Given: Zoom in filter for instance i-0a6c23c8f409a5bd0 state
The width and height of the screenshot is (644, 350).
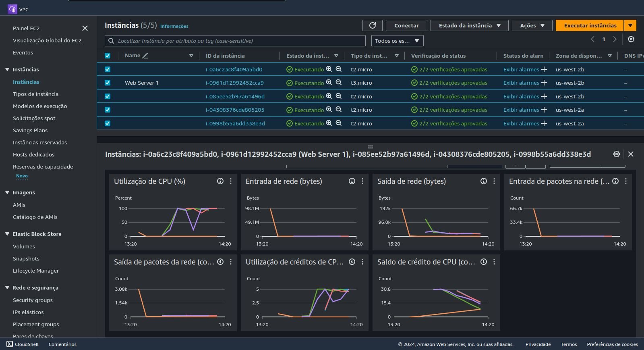Looking at the screenshot, I should 329,69.
